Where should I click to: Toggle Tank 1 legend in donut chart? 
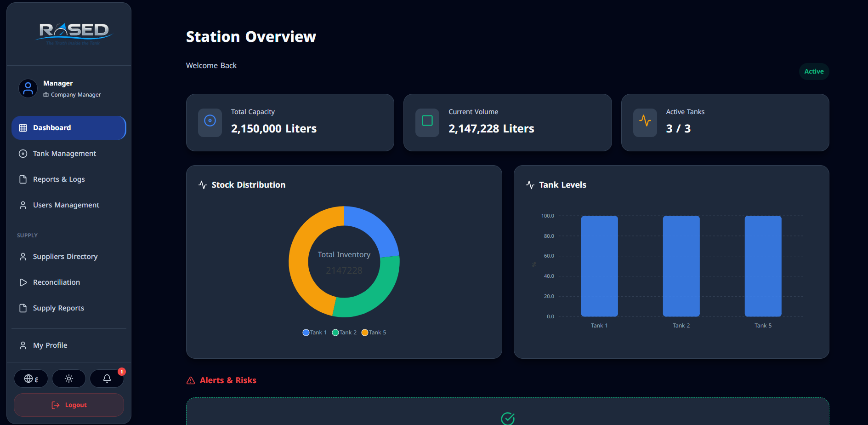coord(315,333)
